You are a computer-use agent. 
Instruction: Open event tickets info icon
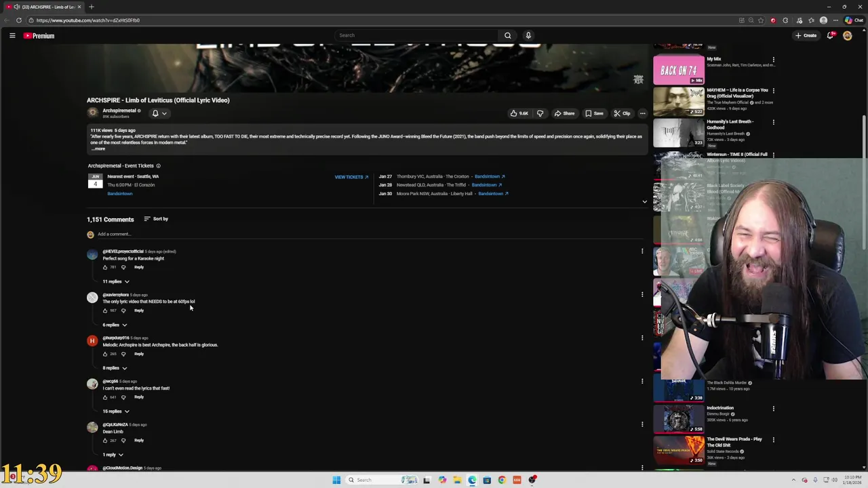click(x=158, y=166)
